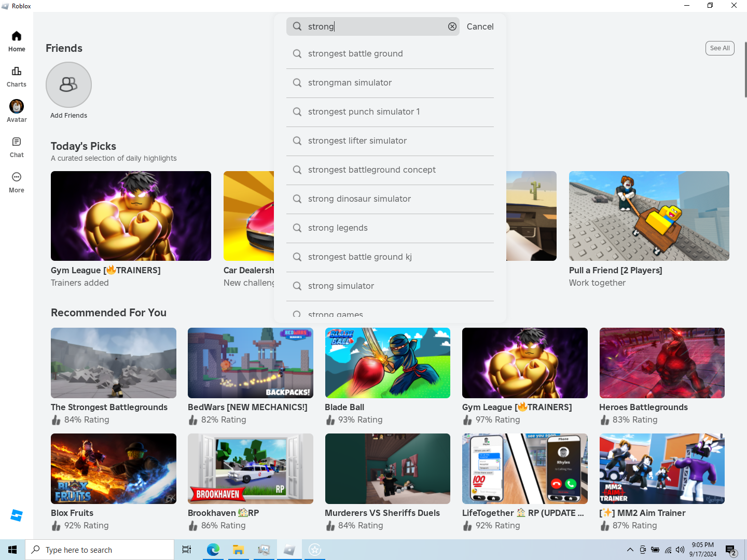Open Blox Fruits game thumbnail

coord(114,469)
